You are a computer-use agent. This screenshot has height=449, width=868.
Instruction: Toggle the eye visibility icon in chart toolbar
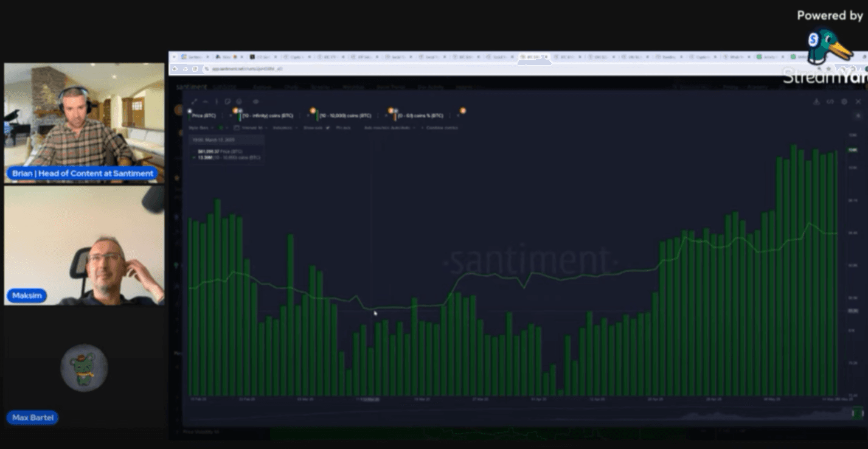coord(255,102)
